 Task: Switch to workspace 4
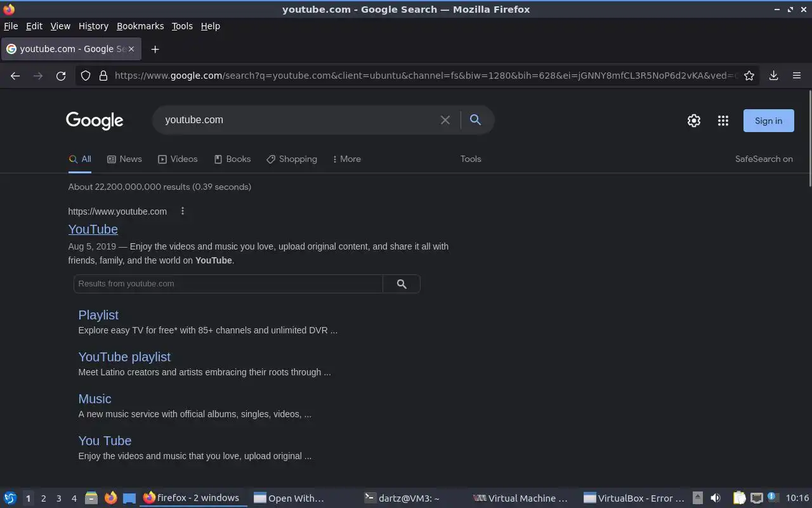point(74,498)
